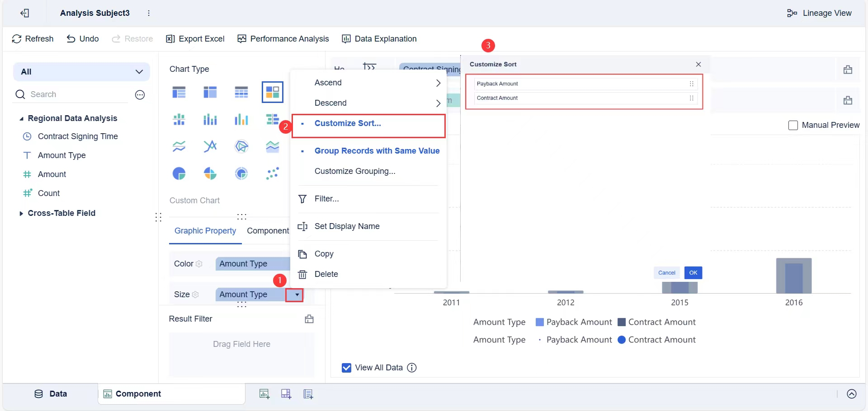
Task: Cancel the Customize Sort dialog
Action: click(666, 273)
